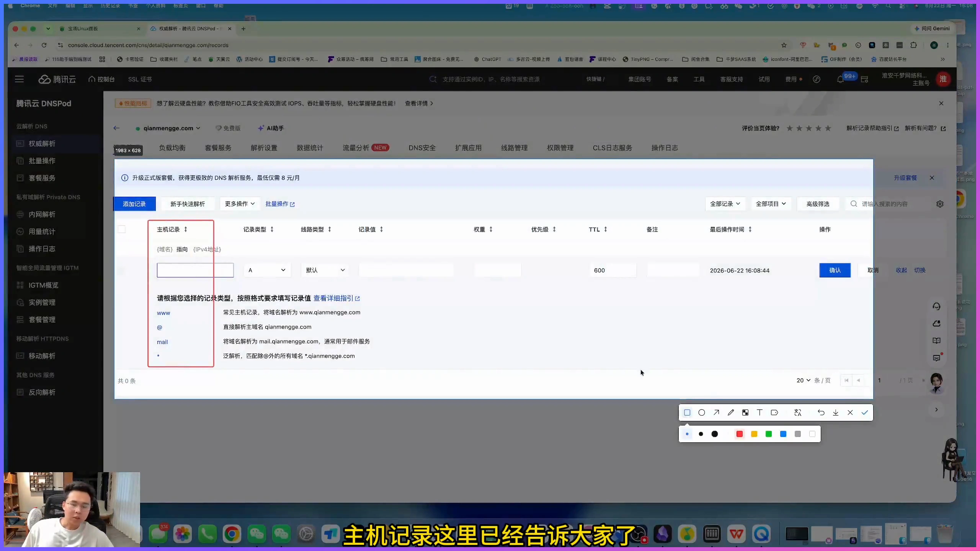Screen dimensions: 980x551
Task: Open the Tencent Cloud hamburger menu
Action: [x=19, y=79]
